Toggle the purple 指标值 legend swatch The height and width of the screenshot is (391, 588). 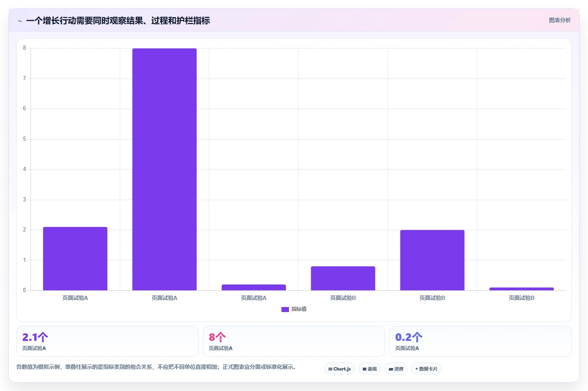pos(285,310)
